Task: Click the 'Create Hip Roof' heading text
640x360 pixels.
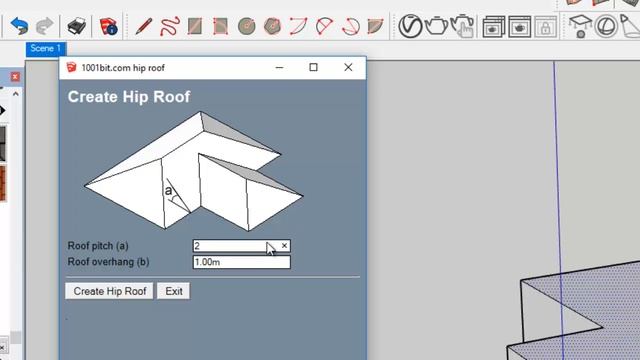Action: [129, 97]
